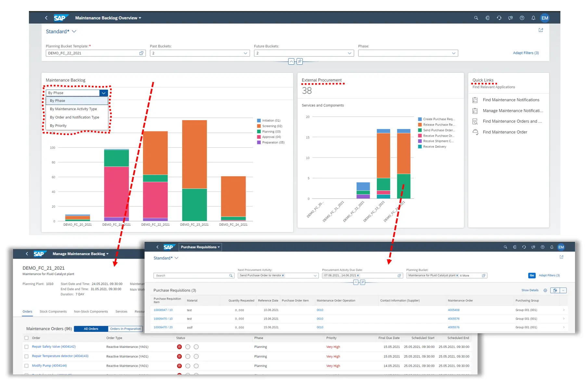Viewport: 588px width, 388px height.
Task: Open EM user avatar in Maintenance Backlog Overview
Action: coord(545,18)
